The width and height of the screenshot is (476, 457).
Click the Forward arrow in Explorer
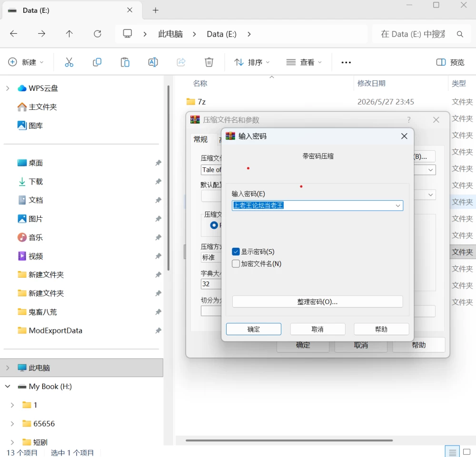tap(41, 34)
